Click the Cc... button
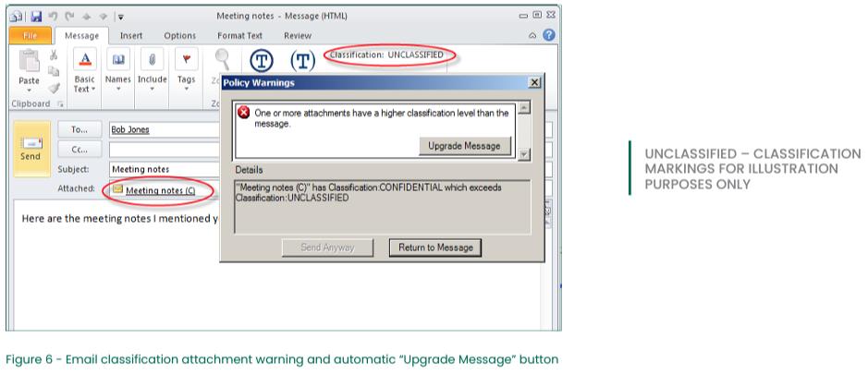The height and width of the screenshot is (375, 868). [79, 150]
